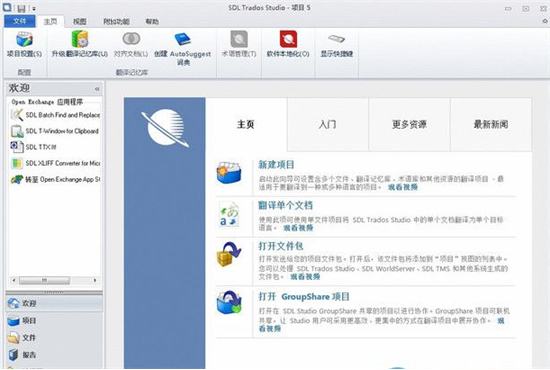Click the 新建项目 basket icon
Image resolution: width=550 pixels, height=370 pixels.
coord(229,173)
